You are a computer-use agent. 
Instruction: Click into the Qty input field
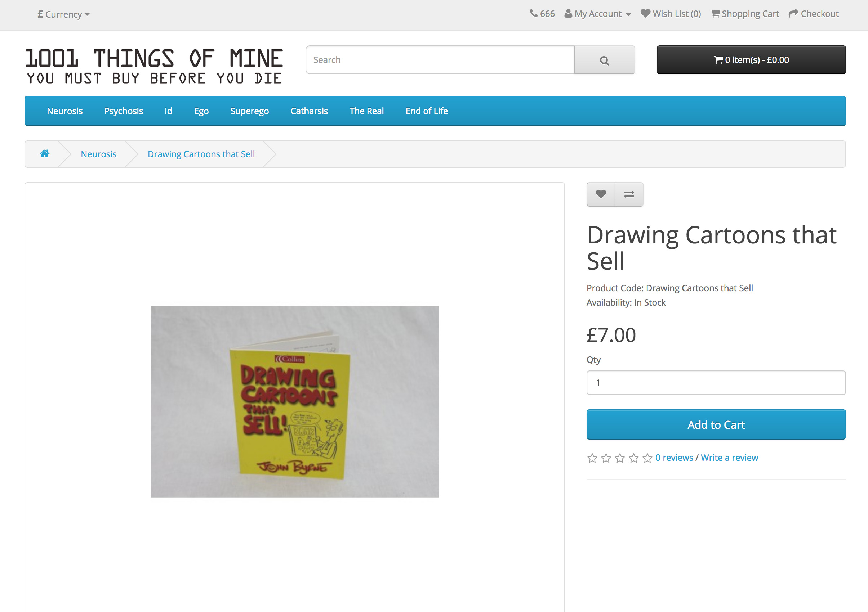[x=716, y=383]
